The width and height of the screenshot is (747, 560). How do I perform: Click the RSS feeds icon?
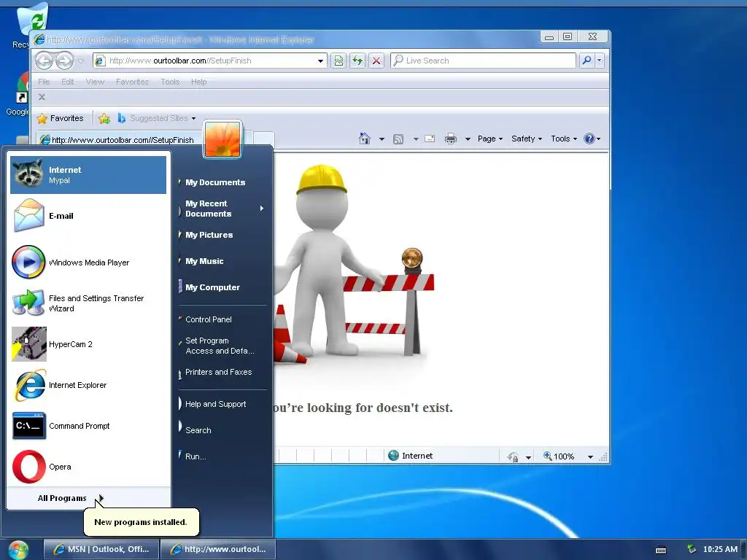tap(398, 139)
